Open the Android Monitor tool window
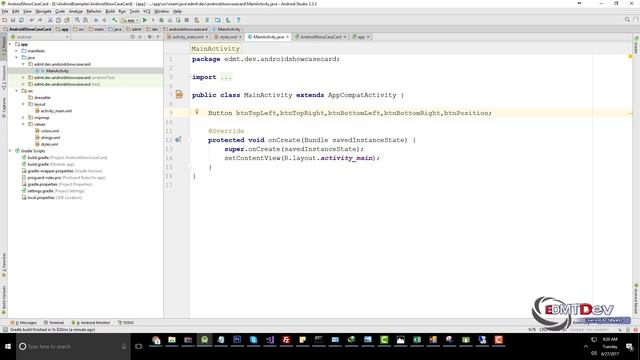 (x=91, y=322)
